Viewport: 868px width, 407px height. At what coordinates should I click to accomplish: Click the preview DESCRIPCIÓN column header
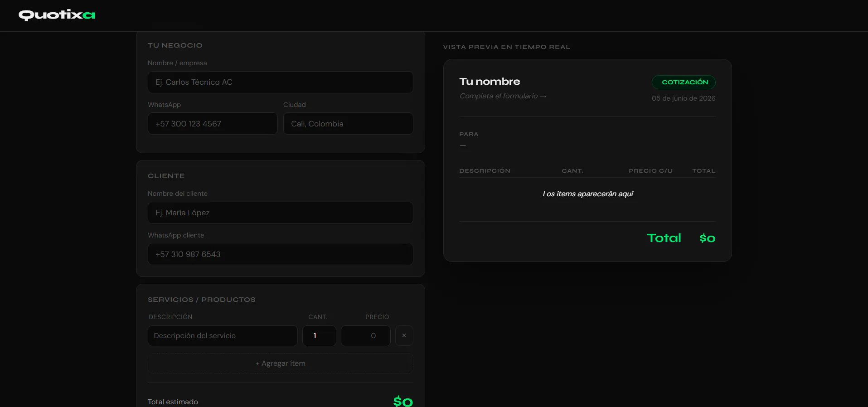click(485, 171)
